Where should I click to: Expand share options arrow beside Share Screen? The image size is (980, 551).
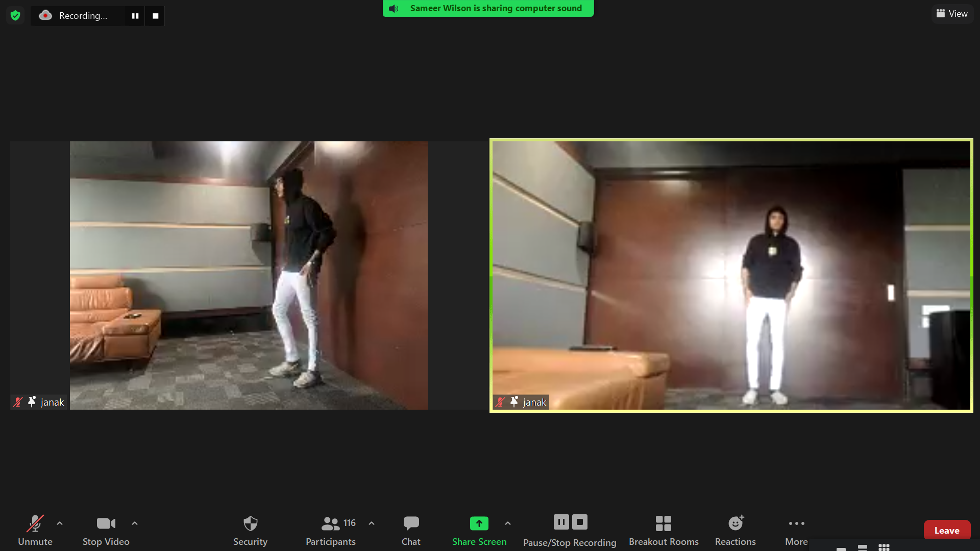(x=508, y=523)
